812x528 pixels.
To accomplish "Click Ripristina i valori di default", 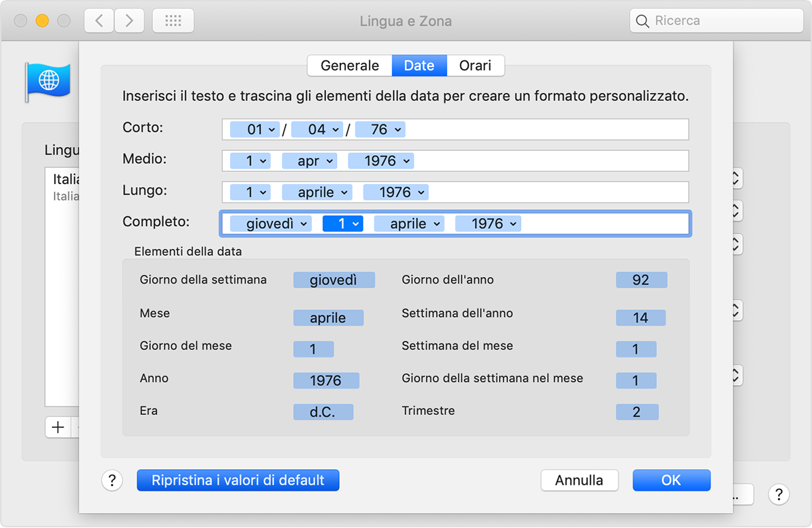I will [x=238, y=480].
